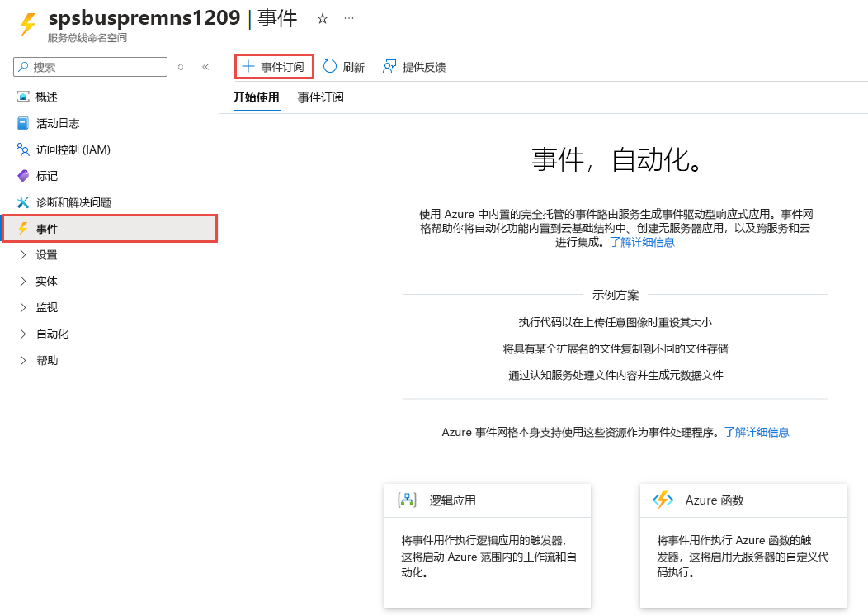Viewport: 868px width, 616px height.
Task: Open 了解详细信息 link after 进行集成
Action: click(x=642, y=242)
